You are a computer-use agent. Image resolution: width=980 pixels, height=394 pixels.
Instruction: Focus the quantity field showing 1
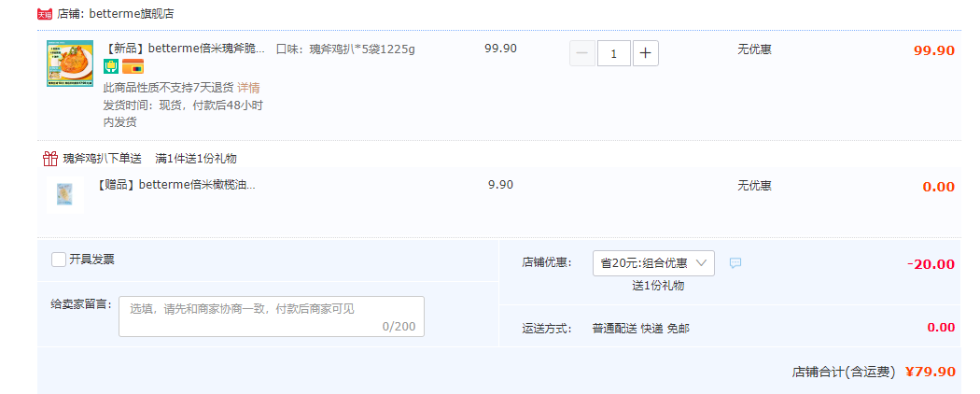[x=614, y=54]
